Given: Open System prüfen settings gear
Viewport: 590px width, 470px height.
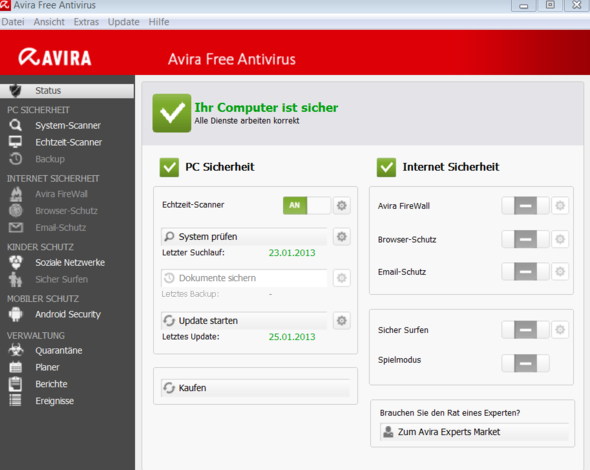Looking at the screenshot, I should pos(342,237).
